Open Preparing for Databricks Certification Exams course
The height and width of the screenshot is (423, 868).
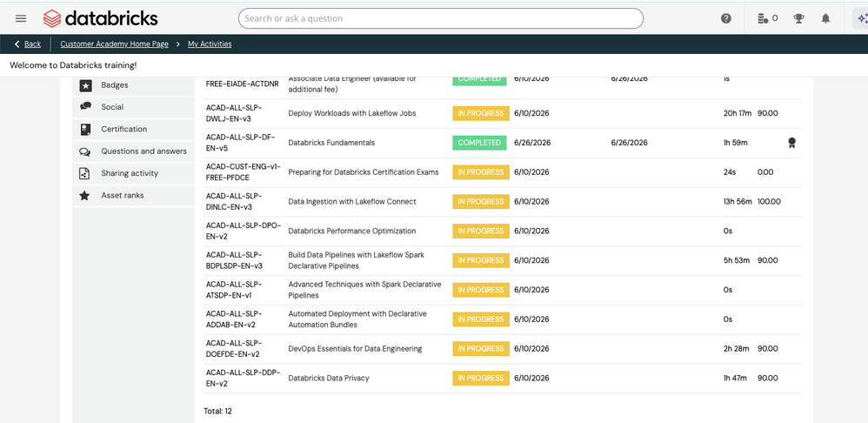coord(364,172)
